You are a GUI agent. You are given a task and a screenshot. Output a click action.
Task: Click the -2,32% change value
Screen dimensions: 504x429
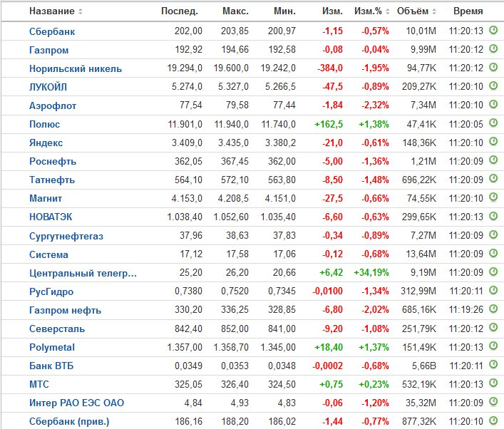tap(375, 105)
